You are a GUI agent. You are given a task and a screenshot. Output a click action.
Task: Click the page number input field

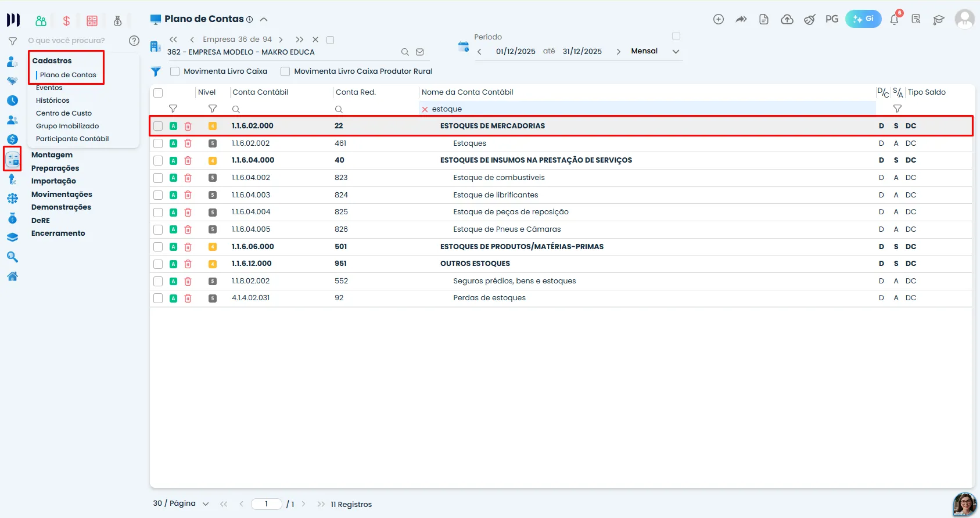[x=267, y=504]
